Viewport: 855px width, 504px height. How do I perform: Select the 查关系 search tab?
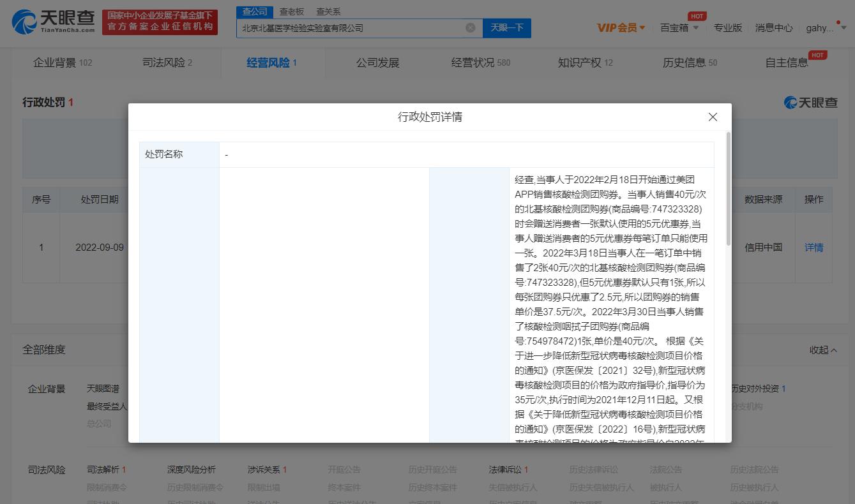[328, 11]
